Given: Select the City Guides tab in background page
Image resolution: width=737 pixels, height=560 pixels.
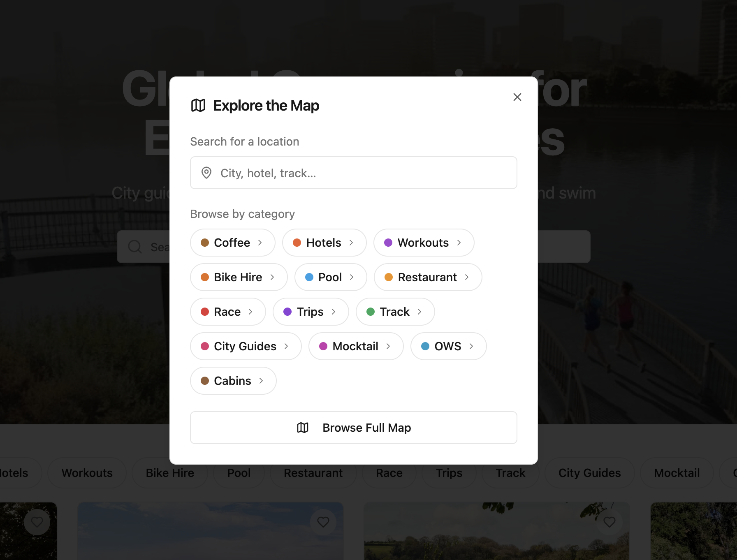Looking at the screenshot, I should [589, 473].
